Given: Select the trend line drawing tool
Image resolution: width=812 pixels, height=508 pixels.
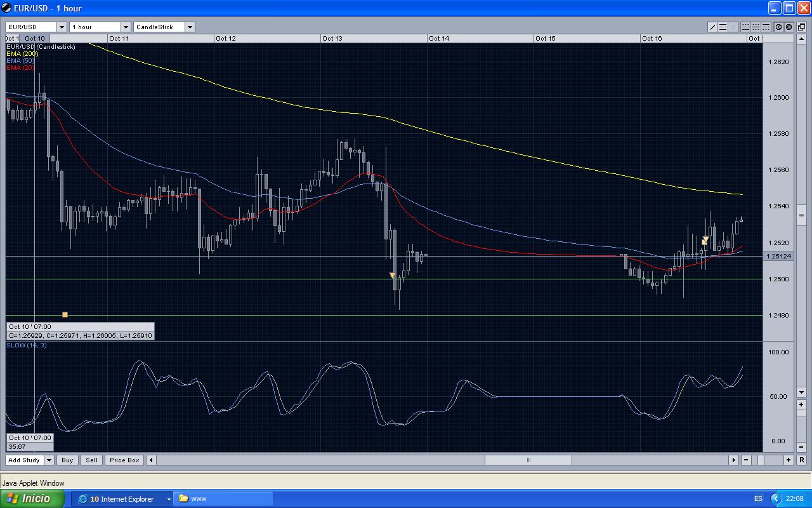Looking at the screenshot, I should [712, 27].
